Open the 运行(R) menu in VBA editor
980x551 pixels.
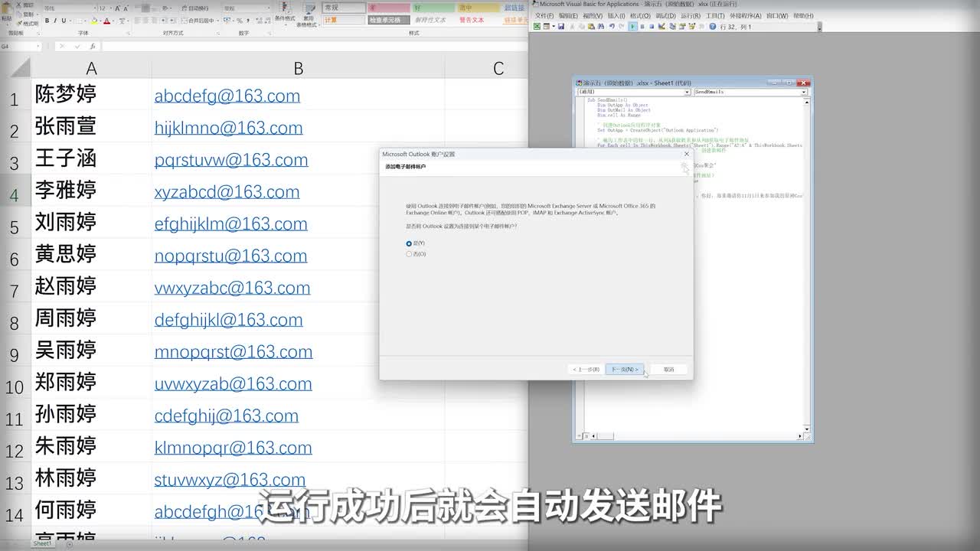coord(690,15)
